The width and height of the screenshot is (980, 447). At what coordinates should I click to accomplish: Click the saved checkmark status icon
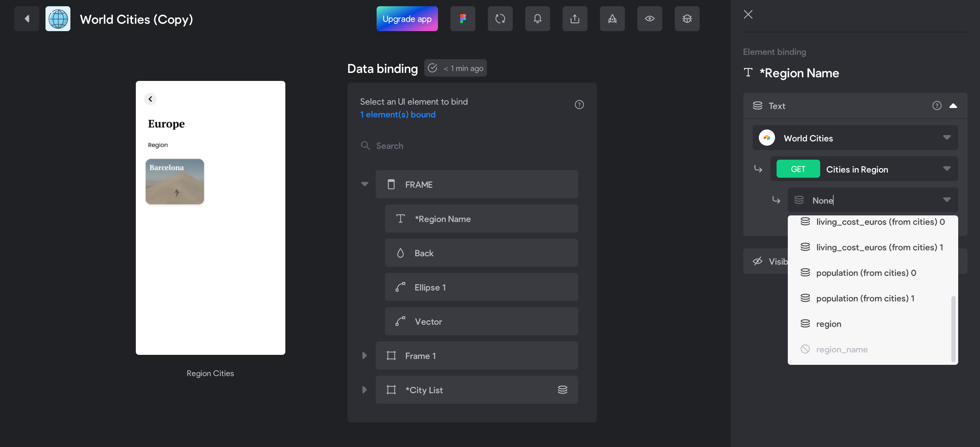click(433, 68)
